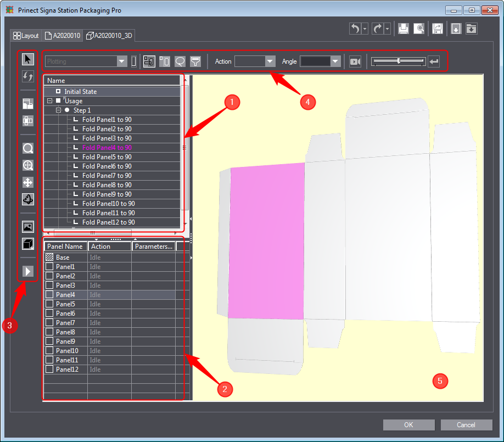
Task: Open the A2020010 tab
Action: (63, 36)
